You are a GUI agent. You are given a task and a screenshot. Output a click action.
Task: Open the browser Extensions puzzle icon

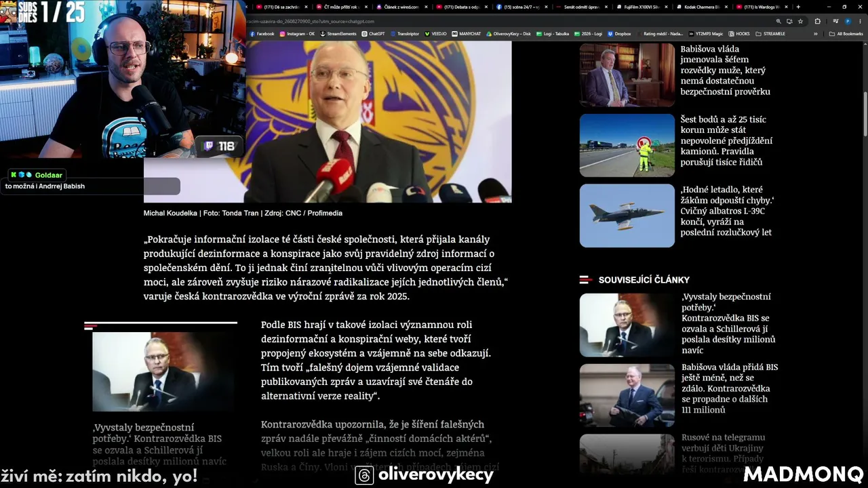coord(817,21)
